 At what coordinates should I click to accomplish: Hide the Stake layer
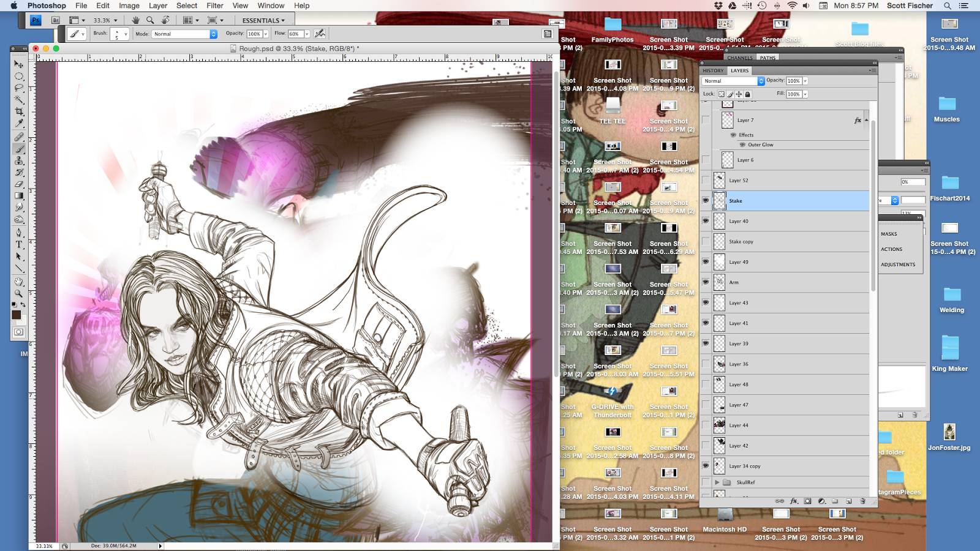[x=706, y=201]
